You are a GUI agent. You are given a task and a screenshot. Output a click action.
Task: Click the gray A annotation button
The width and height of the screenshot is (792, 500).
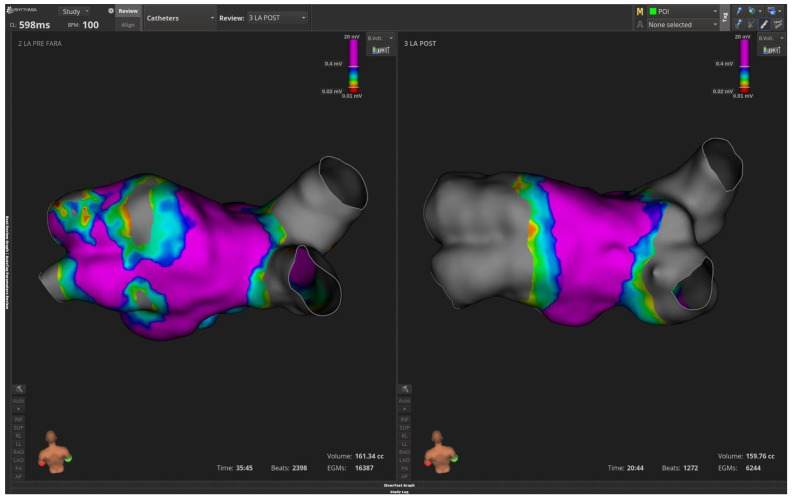pos(640,24)
